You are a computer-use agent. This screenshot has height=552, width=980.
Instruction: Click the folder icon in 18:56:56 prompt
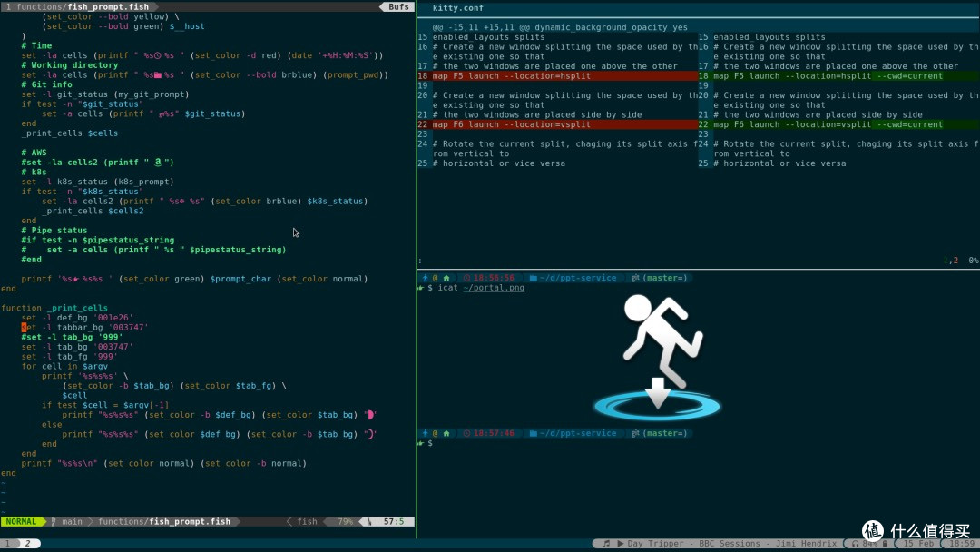534,278
